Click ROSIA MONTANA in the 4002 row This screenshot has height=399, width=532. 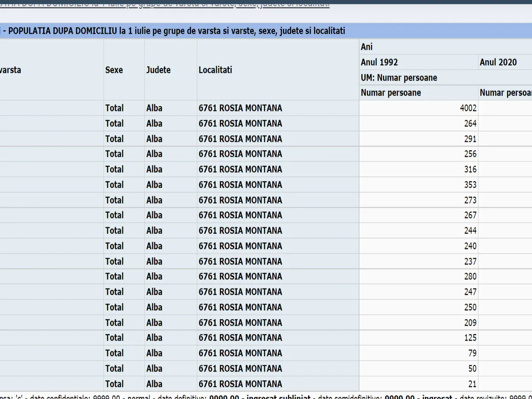(240, 108)
